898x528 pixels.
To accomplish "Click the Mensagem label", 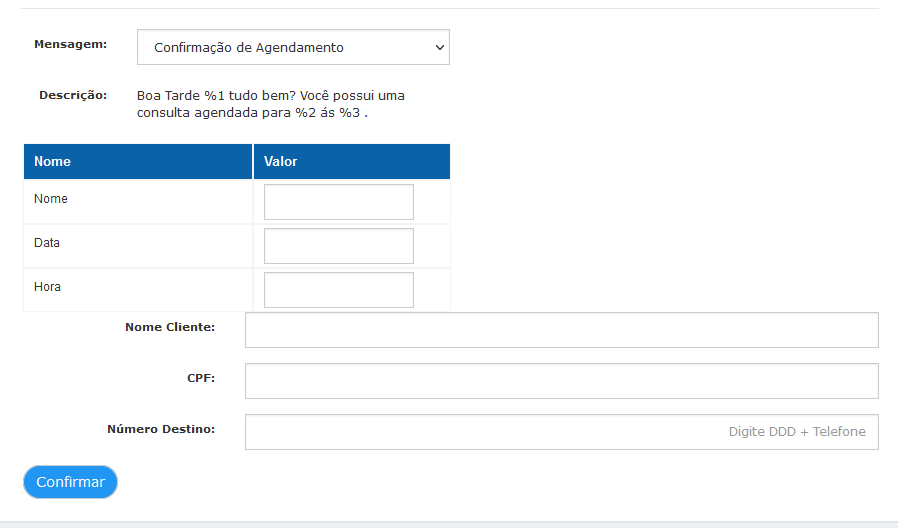I will pyautogui.click(x=70, y=44).
